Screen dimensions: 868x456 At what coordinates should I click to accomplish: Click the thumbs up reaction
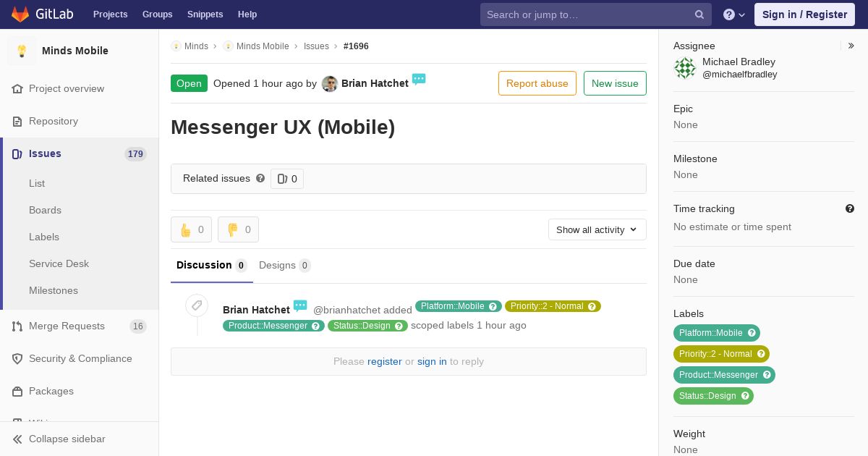191,229
